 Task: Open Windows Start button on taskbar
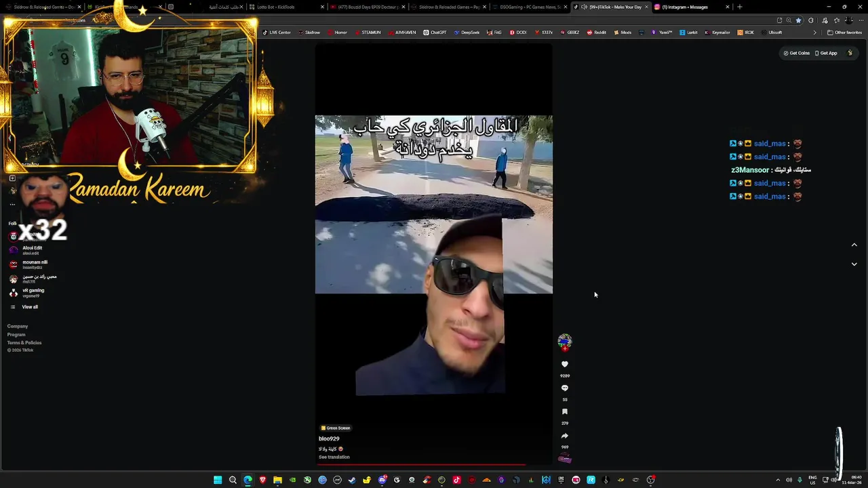[218, 480]
